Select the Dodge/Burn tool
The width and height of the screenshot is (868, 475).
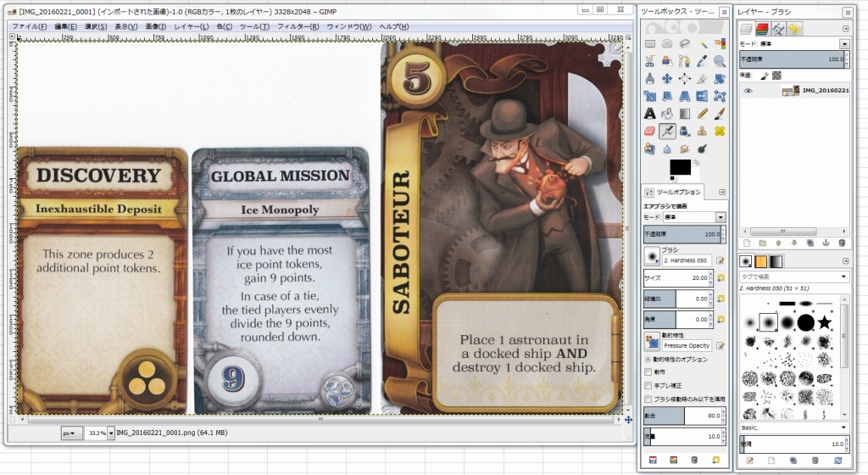tap(702, 149)
